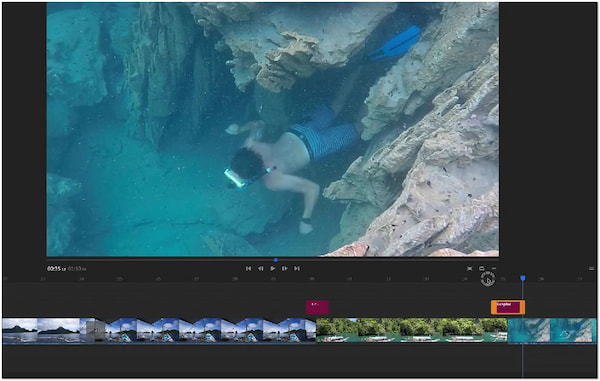Click the blue timeline playhead marker
600x381 pixels.
click(x=523, y=278)
